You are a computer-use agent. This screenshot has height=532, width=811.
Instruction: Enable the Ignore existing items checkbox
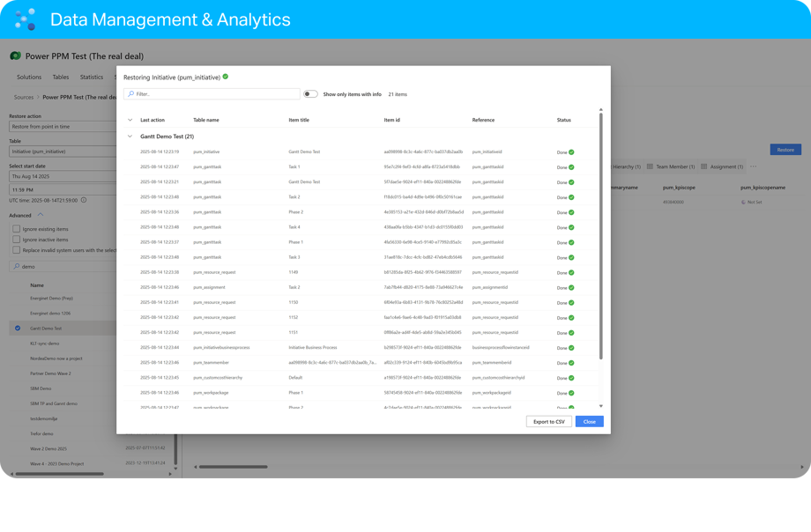coord(16,229)
